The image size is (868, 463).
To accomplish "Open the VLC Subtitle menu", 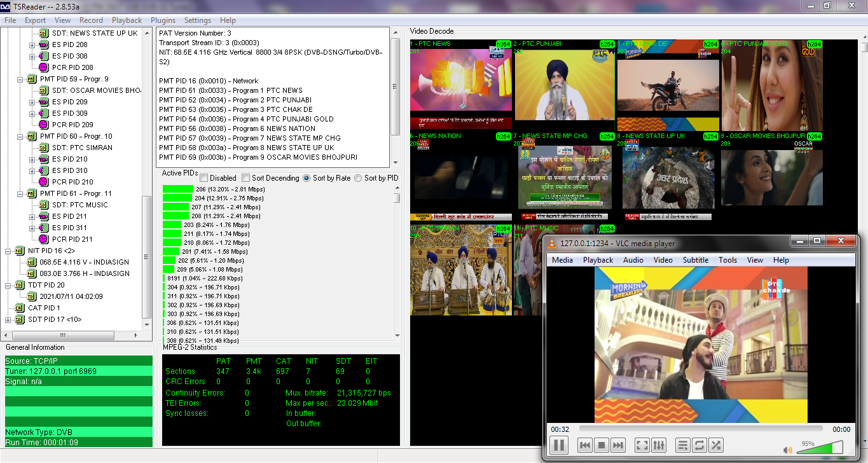I will point(696,259).
